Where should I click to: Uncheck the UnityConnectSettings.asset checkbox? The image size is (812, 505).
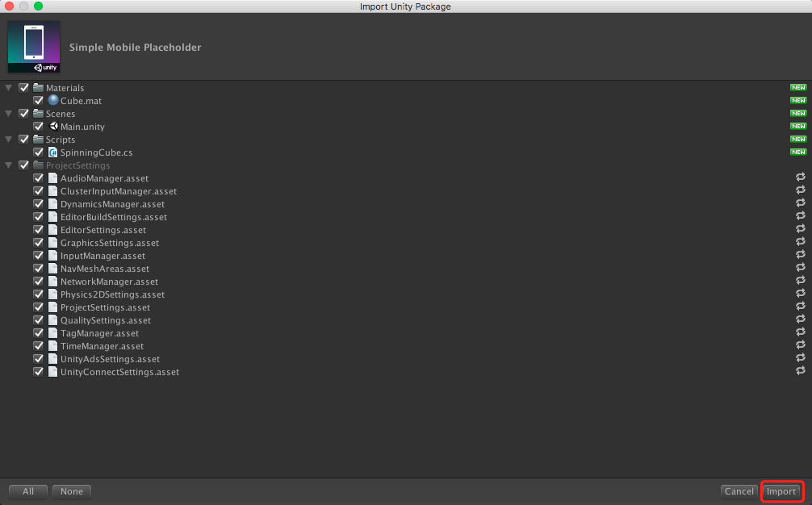(38, 372)
